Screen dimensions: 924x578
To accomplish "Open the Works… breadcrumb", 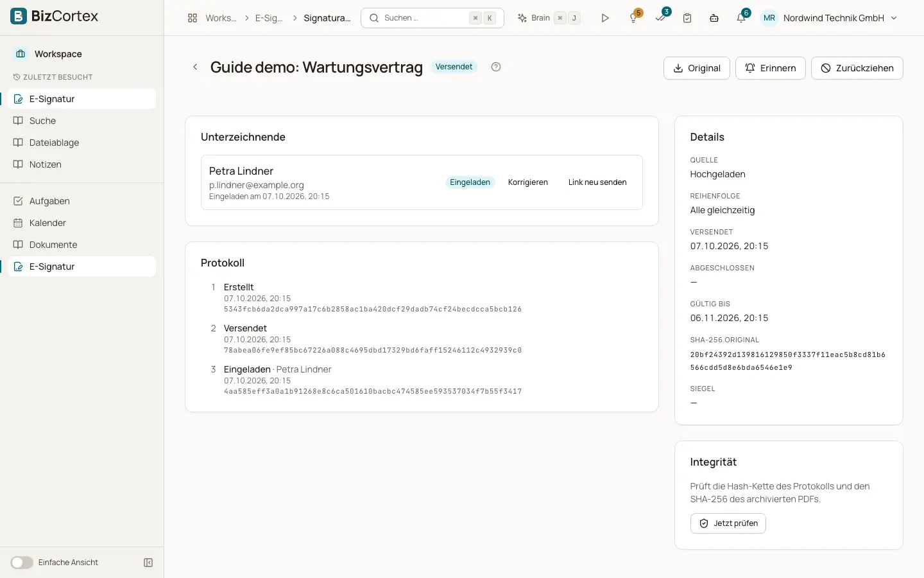I will click(221, 18).
